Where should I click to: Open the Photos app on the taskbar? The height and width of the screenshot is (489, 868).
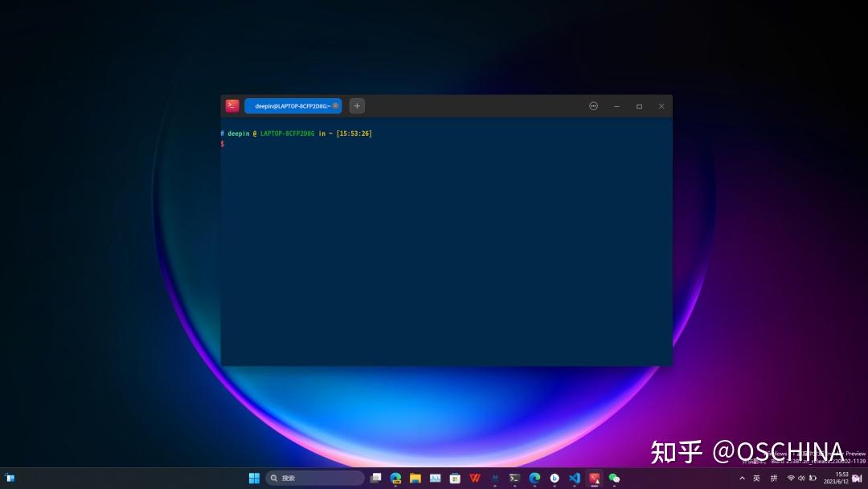436,477
